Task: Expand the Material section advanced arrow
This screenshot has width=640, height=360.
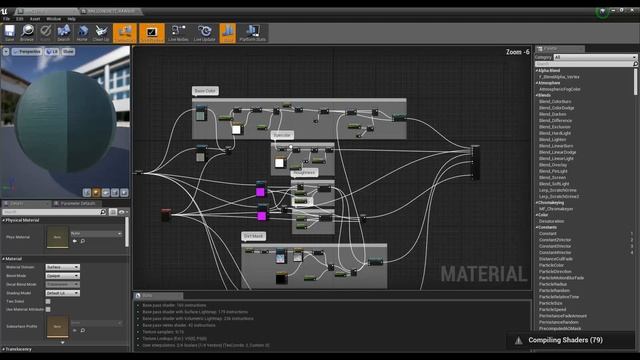Action: (x=62, y=342)
